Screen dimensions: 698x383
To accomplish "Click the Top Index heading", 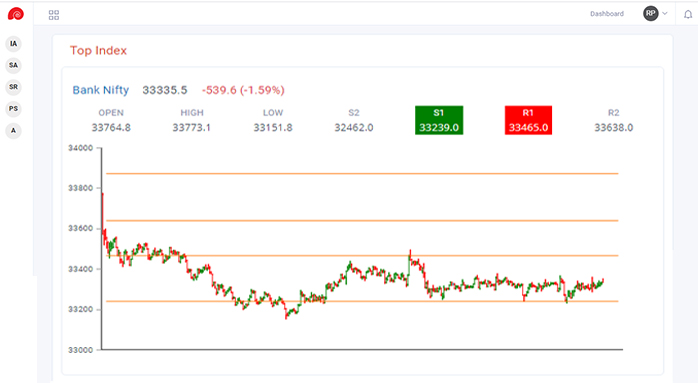I will (98, 50).
